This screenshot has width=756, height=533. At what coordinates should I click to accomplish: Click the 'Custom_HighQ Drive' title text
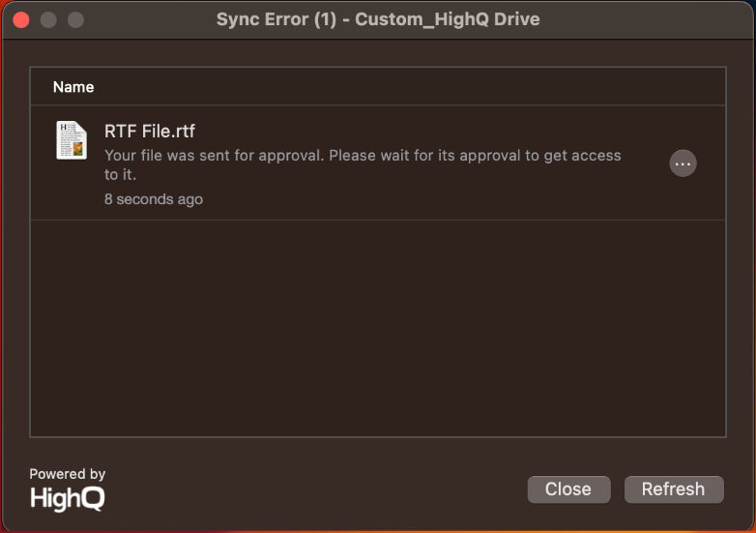447,19
